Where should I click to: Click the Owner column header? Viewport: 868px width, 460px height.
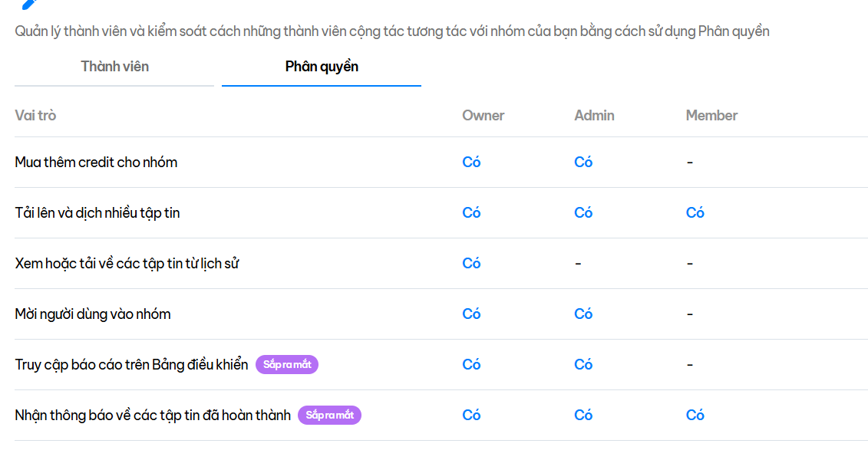pyautogui.click(x=484, y=116)
